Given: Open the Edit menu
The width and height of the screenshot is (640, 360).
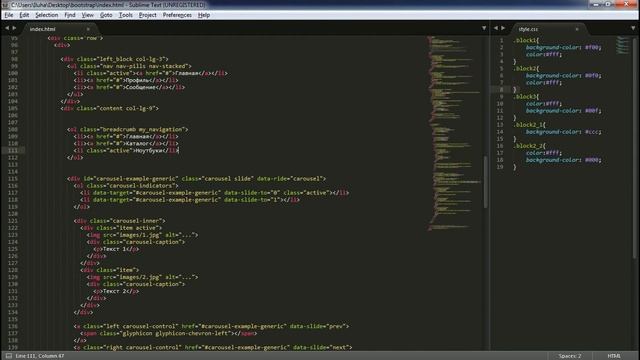Looking at the screenshot, I should [x=24, y=15].
